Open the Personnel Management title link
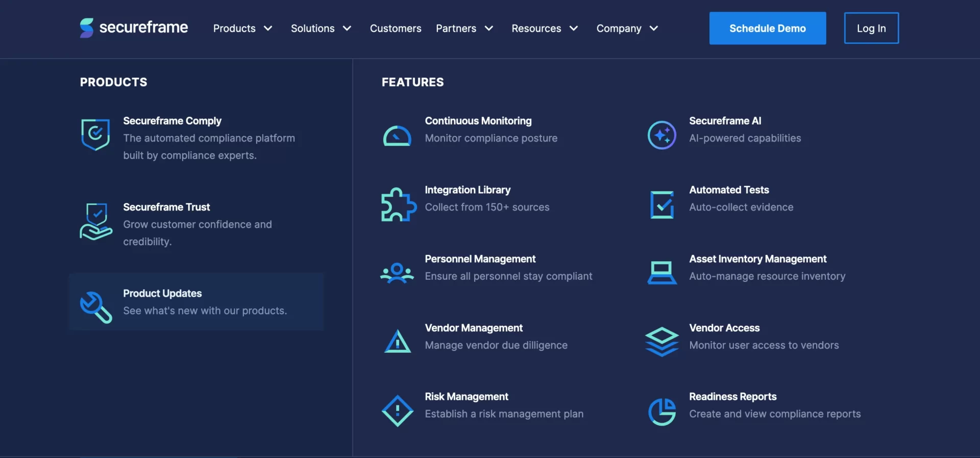Screen dimensions: 980x458 tap(480, 259)
